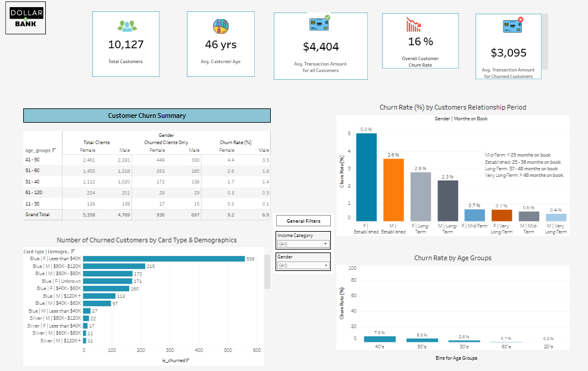The height and width of the screenshot is (371, 588).
Task: Click the credit card icon with green checkmark
Action: click(x=320, y=23)
